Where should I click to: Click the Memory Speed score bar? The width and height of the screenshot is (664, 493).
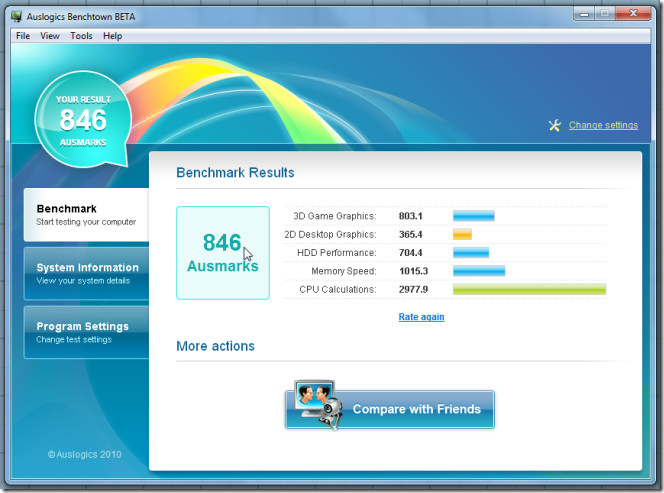pos(479,271)
